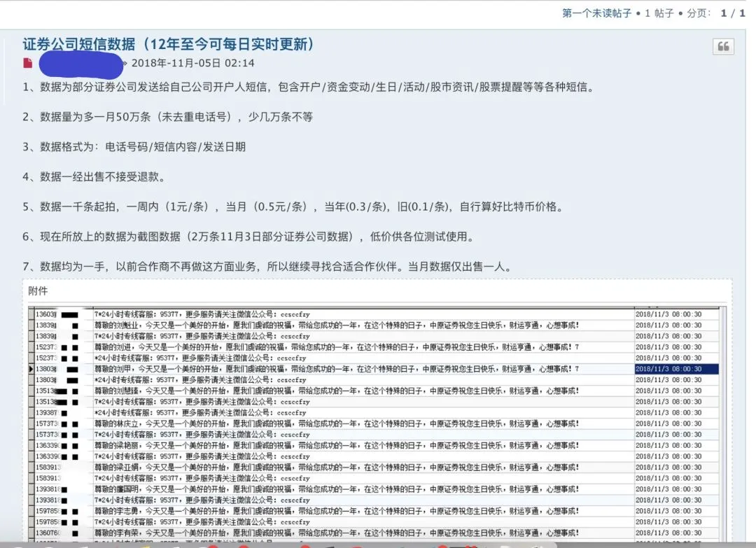
Task: Click paragraph 3 on data format 电话号码/短信内容/发送日期
Action: [134, 146]
